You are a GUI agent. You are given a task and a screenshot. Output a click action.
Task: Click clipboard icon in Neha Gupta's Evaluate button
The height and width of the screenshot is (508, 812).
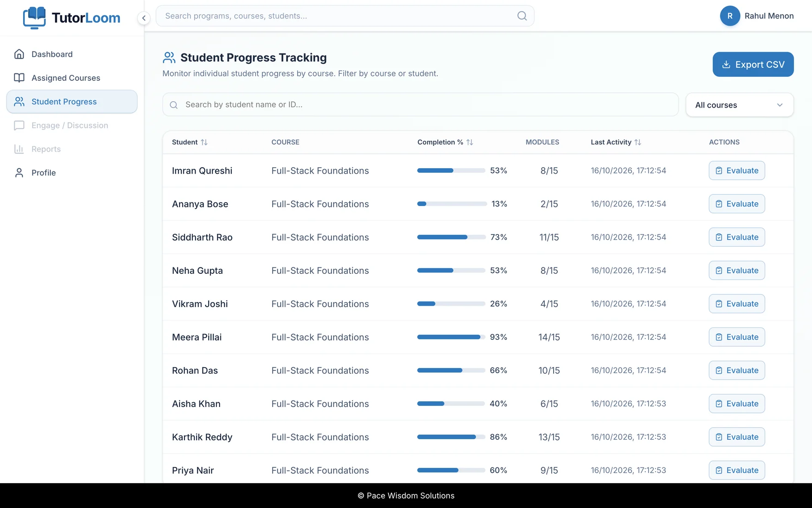[719, 270]
